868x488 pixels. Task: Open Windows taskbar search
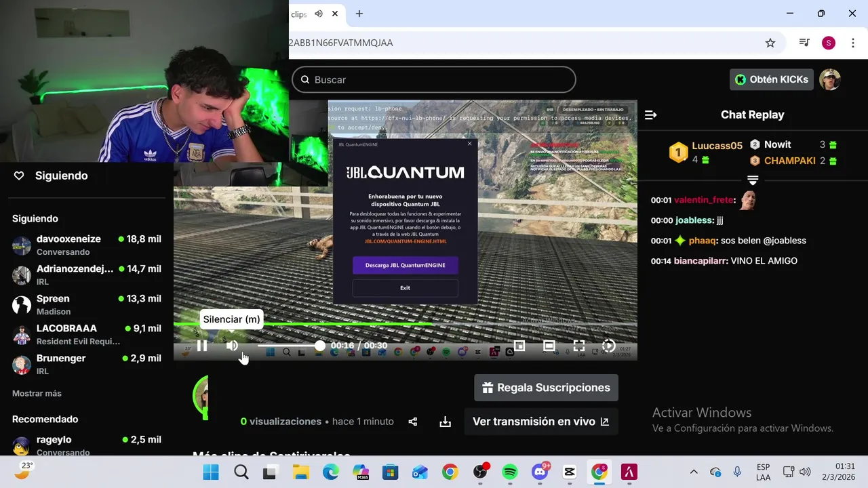tap(241, 472)
